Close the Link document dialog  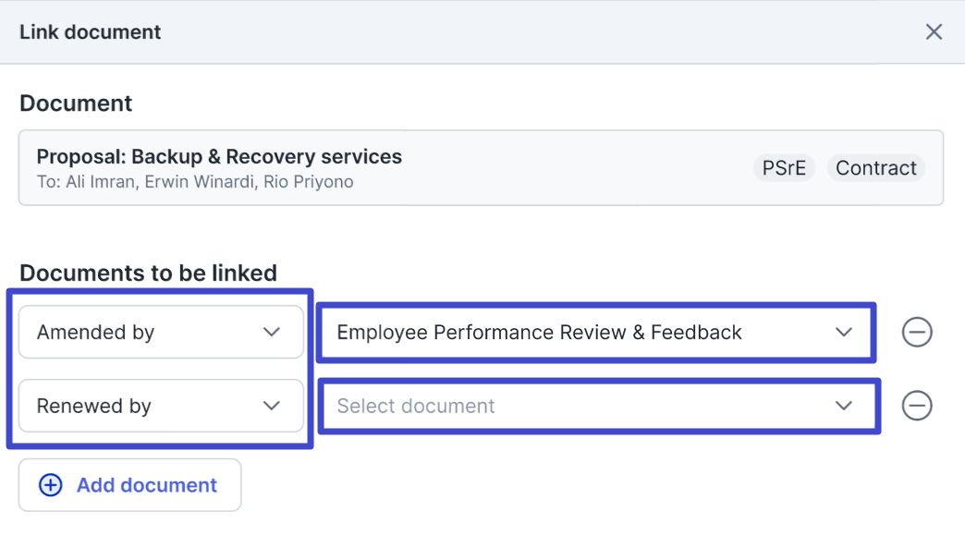(934, 32)
